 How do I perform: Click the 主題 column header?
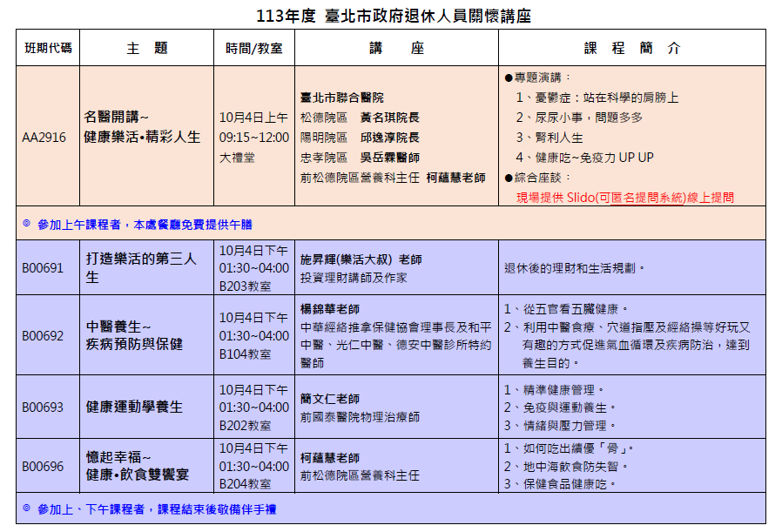[146, 48]
